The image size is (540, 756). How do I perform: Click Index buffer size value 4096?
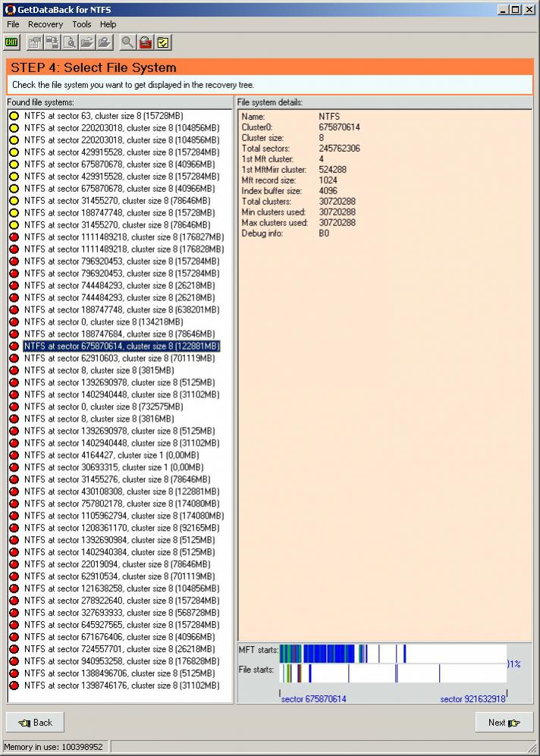click(328, 191)
